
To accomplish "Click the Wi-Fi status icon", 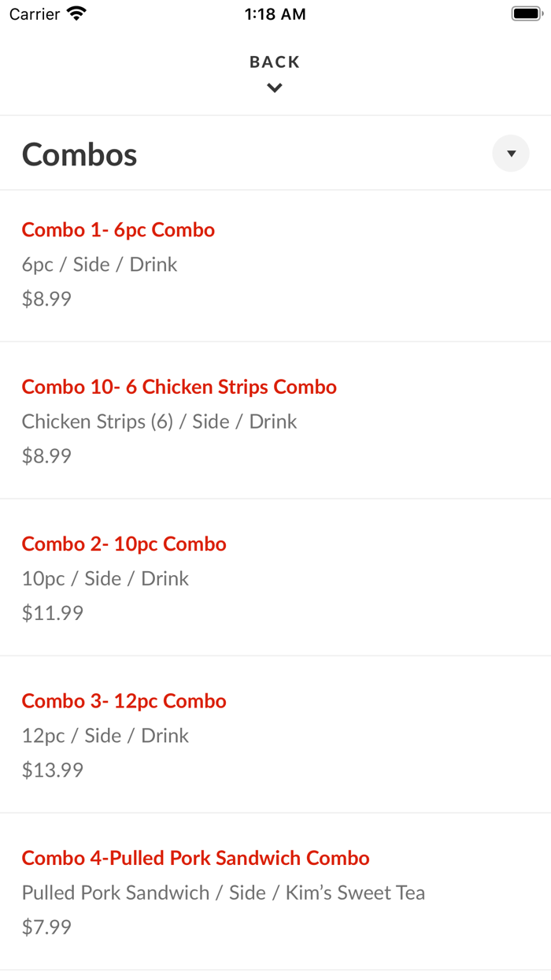I will 76,14.
